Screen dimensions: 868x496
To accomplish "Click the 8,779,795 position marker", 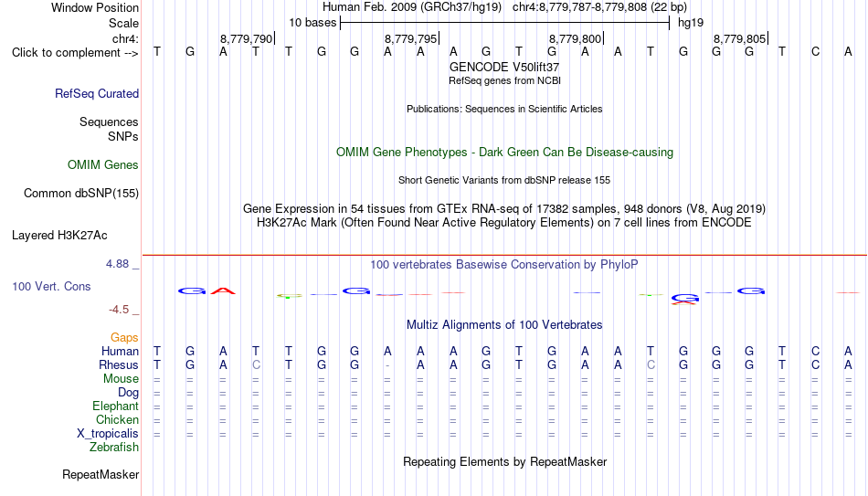I will click(x=411, y=38).
